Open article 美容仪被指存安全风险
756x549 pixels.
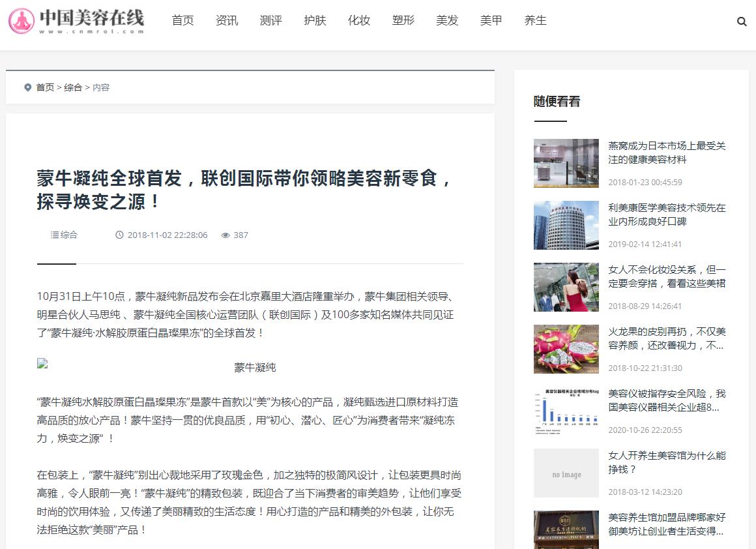pos(667,400)
